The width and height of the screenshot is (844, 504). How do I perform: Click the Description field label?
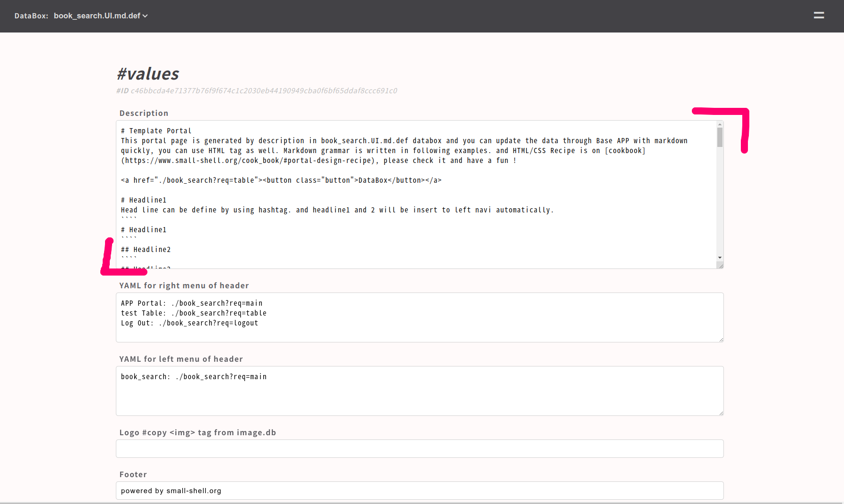(144, 113)
